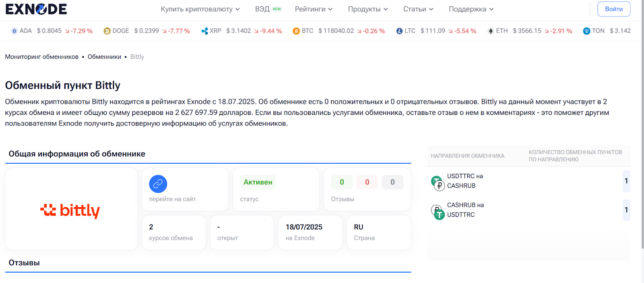Screen dimensions: 644x283
Task: Click the LTC change -5.54 %
Action: point(465,31)
